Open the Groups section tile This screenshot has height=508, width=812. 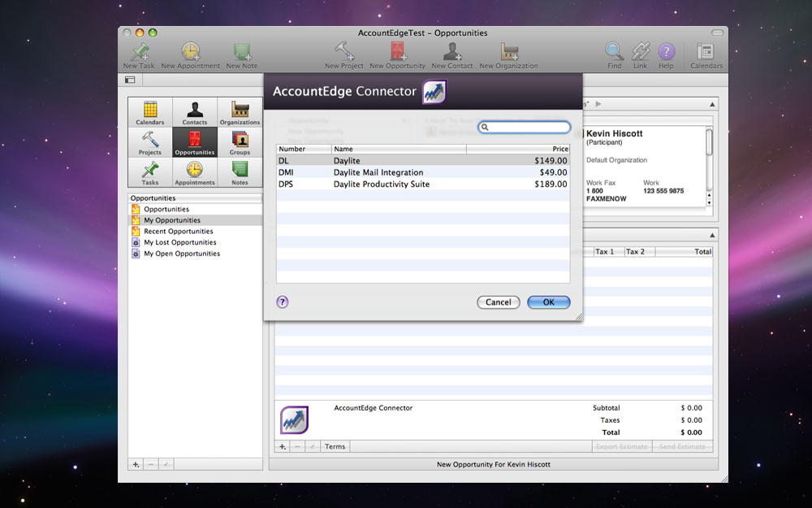[x=240, y=142]
